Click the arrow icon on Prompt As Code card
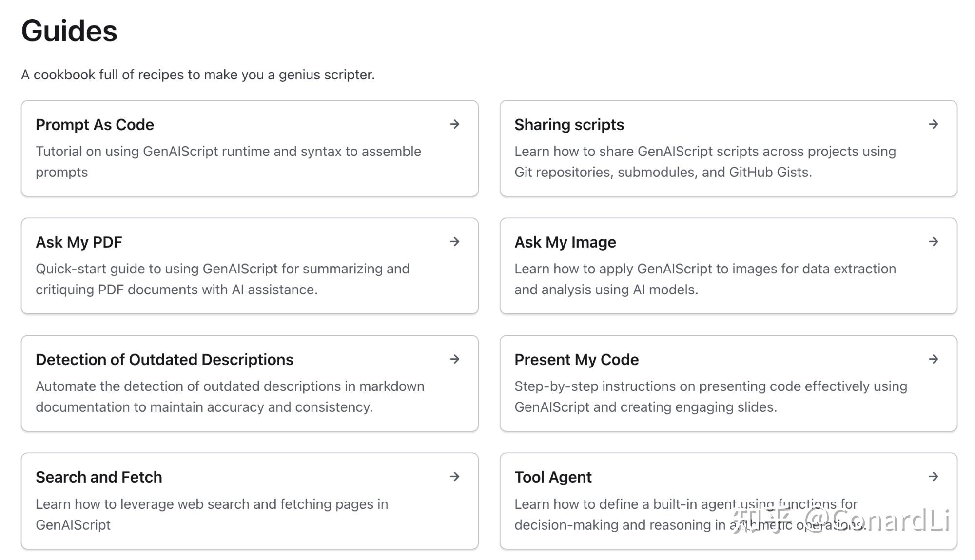Viewport: 975px width, 560px height. [454, 124]
